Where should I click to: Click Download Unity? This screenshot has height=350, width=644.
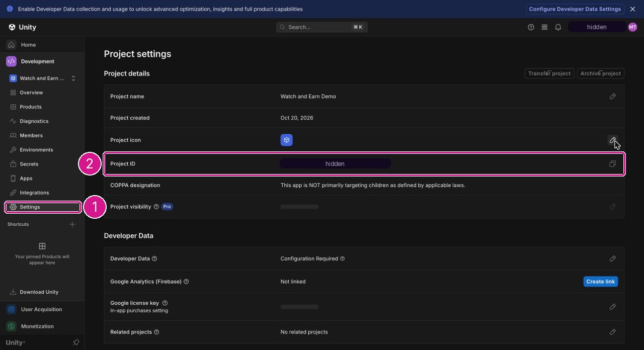[x=39, y=292]
